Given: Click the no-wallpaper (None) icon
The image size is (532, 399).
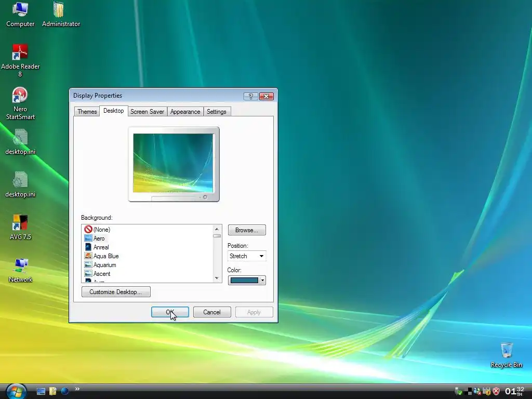Looking at the screenshot, I should [x=88, y=229].
